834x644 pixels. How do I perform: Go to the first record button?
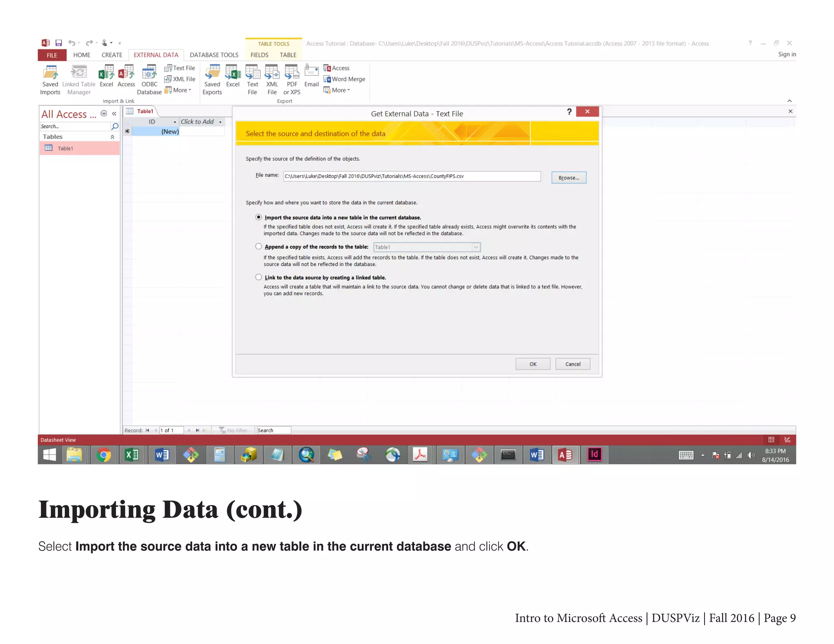click(147, 430)
